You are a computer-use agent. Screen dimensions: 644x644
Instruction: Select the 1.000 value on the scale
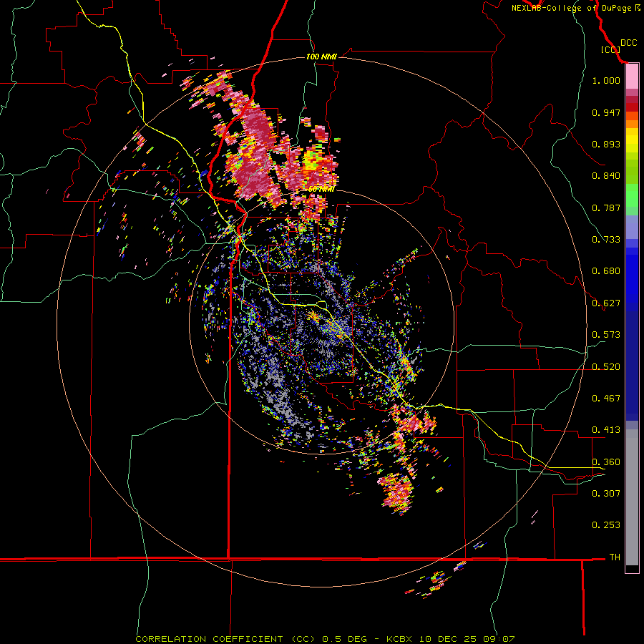click(x=606, y=80)
